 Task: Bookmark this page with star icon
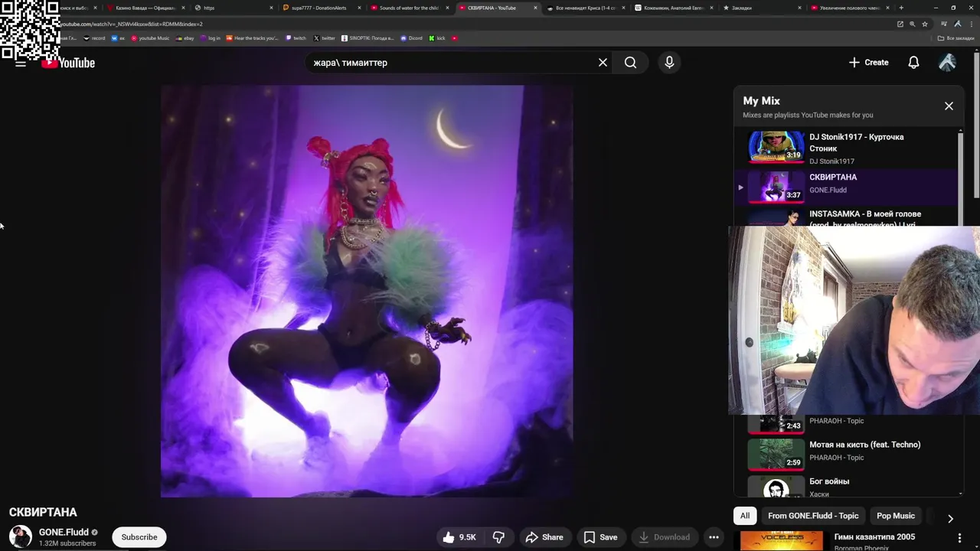925,24
